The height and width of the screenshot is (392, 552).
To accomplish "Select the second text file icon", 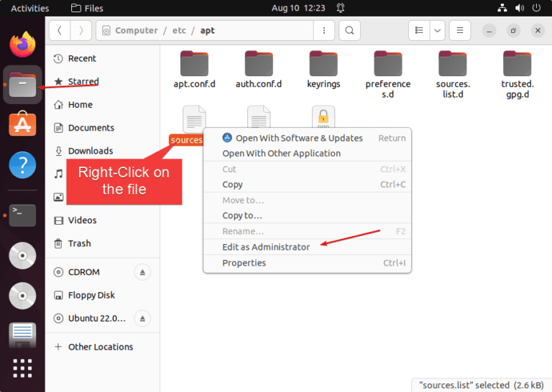I will click(x=259, y=117).
